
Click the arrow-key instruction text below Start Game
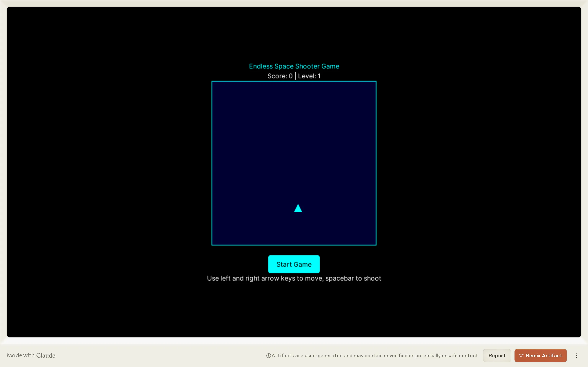tap(294, 278)
